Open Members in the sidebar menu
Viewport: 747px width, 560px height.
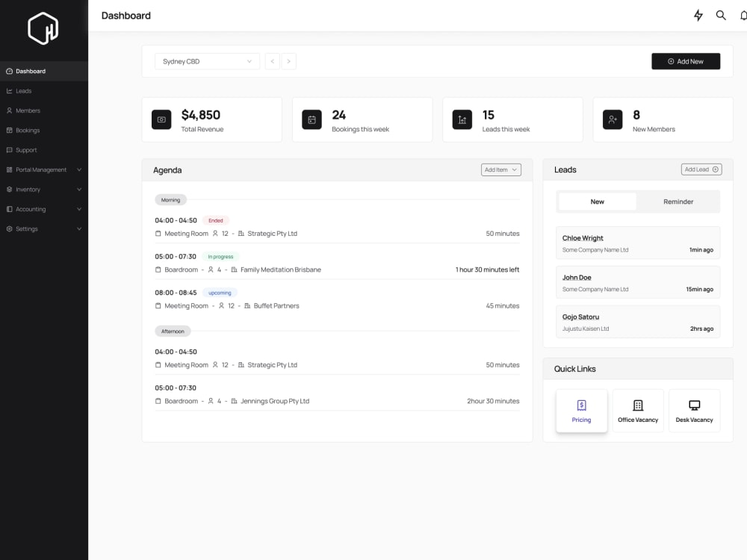pos(44,111)
